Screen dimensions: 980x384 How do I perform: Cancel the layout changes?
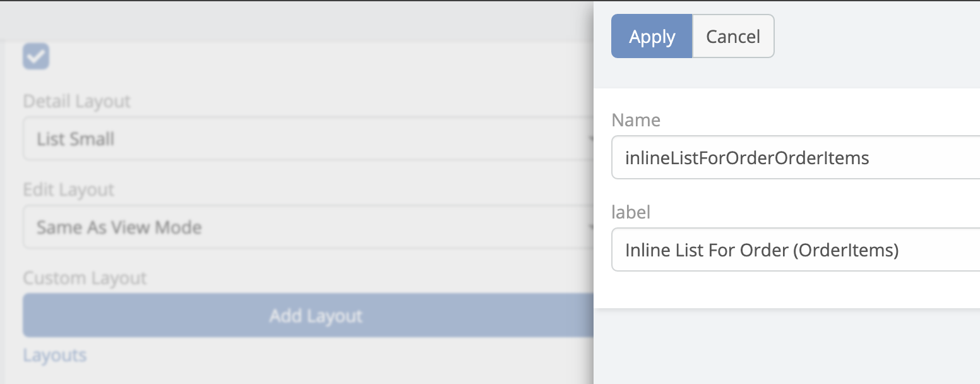[732, 37]
